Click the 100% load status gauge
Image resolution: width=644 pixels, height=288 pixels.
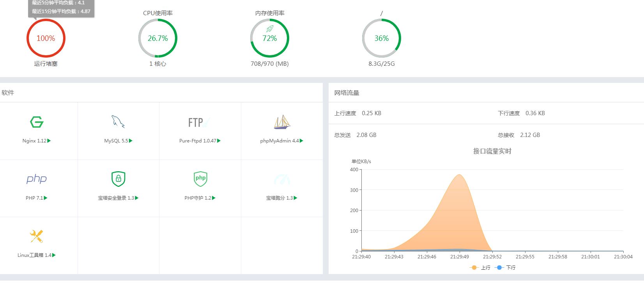pyautogui.click(x=46, y=38)
